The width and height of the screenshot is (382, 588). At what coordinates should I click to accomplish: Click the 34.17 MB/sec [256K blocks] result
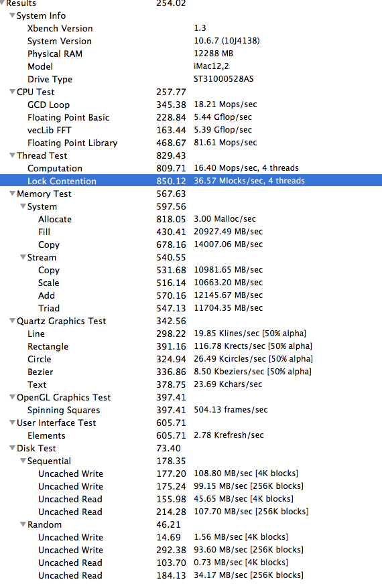click(x=249, y=576)
